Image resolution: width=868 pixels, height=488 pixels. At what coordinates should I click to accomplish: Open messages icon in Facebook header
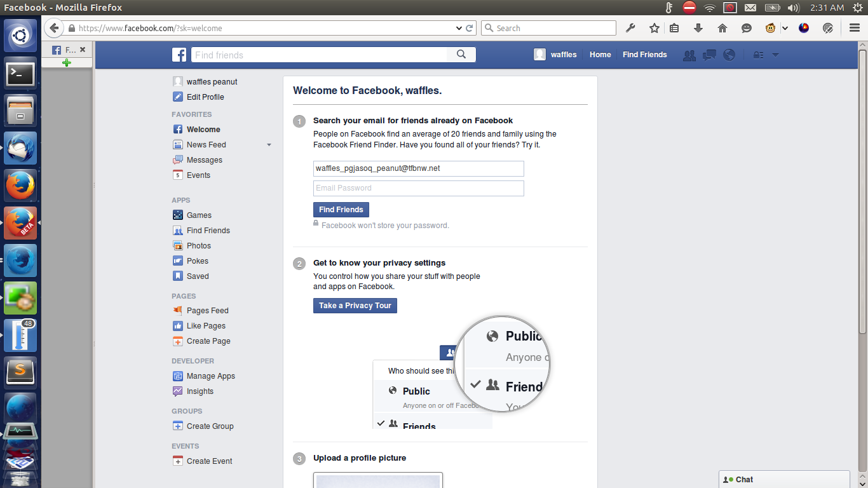(710, 55)
